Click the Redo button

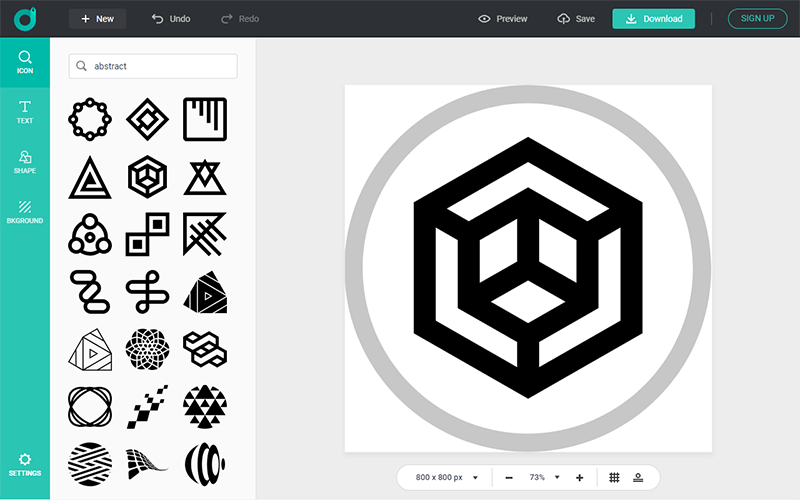(x=240, y=19)
